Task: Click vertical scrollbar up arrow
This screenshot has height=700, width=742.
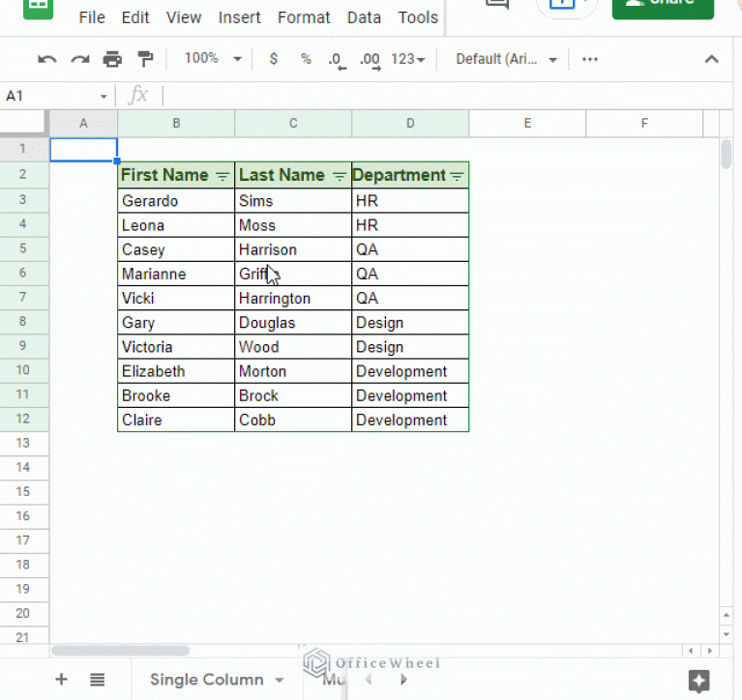Action: (x=726, y=615)
